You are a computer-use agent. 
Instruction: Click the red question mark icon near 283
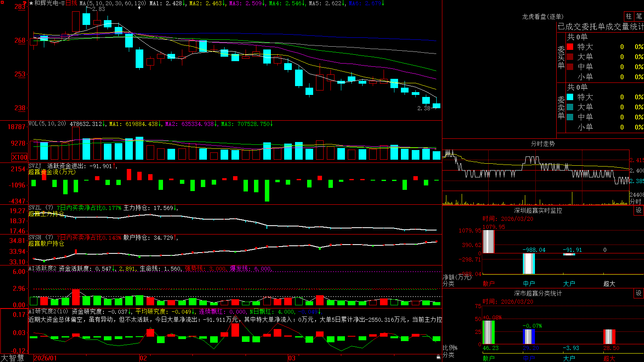click(x=25, y=3)
